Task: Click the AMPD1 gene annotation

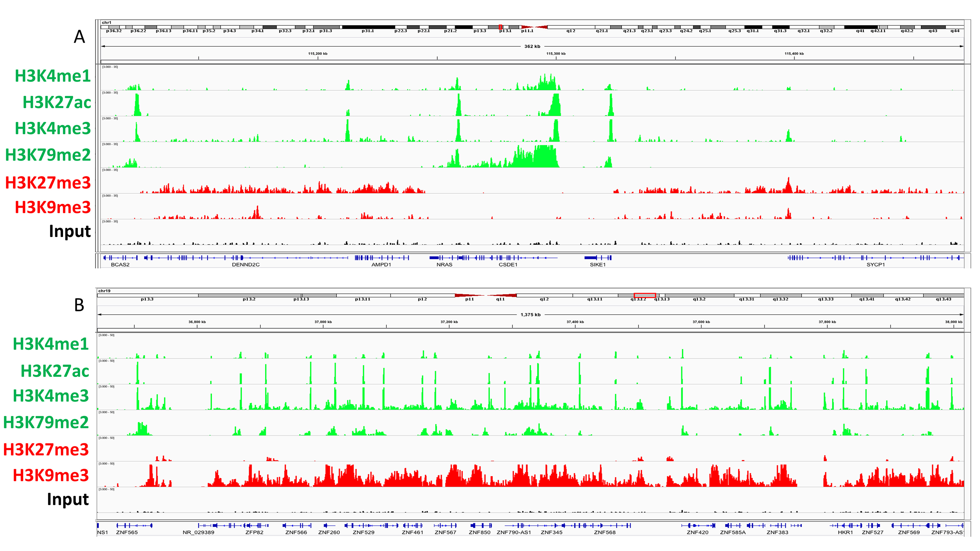Action: [x=381, y=264]
